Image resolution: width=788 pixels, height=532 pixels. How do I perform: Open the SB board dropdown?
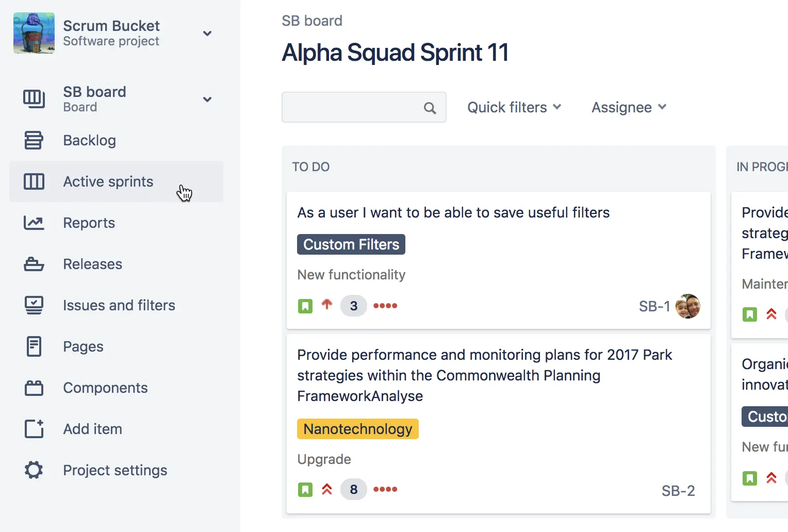(207, 99)
